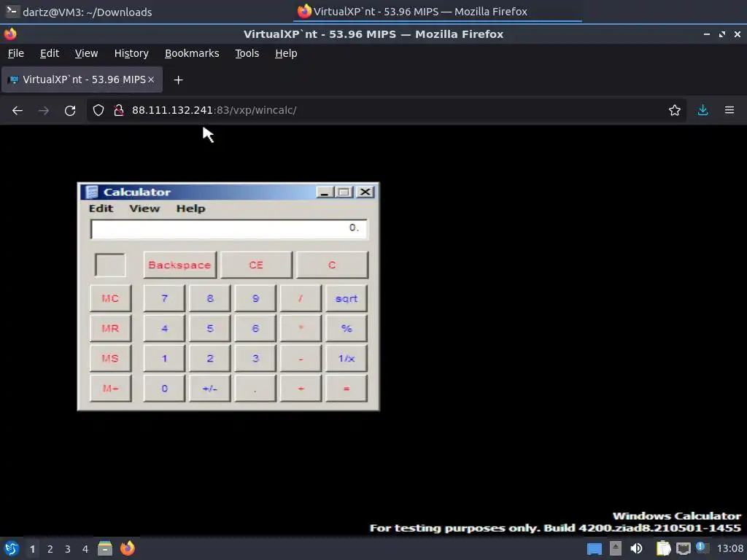Click the digit 6 key
The height and width of the screenshot is (560, 747).
255,328
